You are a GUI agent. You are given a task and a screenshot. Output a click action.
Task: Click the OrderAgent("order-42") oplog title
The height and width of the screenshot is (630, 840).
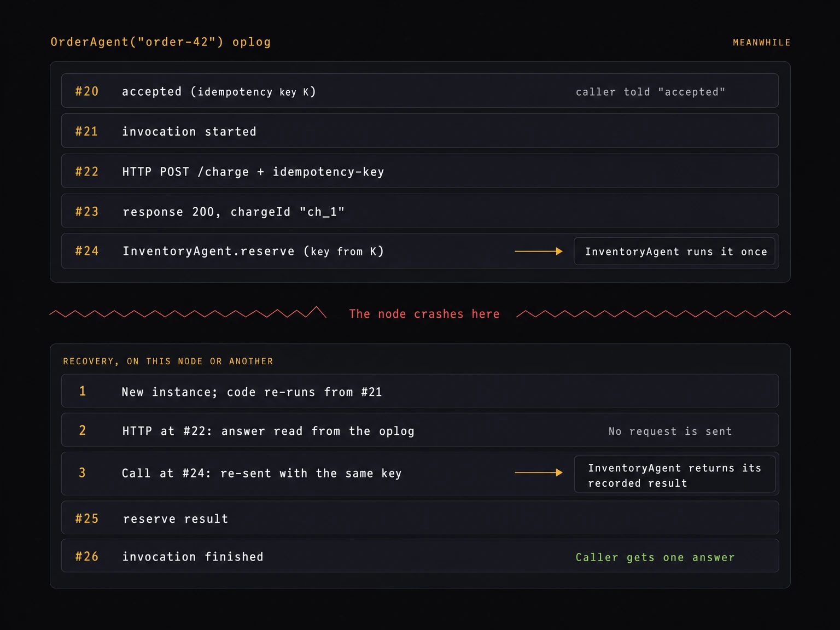(x=161, y=42)
